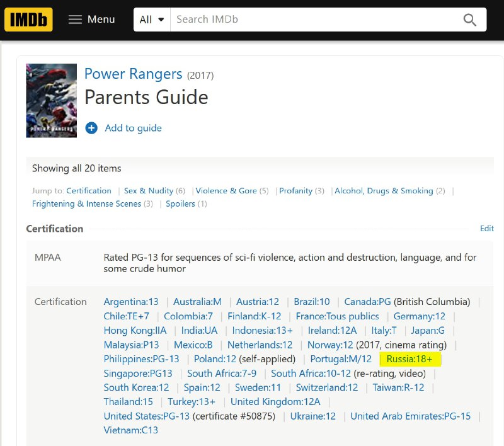
Task: Open the United Kingdom:12A certification link
Action: [x=275, y=402]
